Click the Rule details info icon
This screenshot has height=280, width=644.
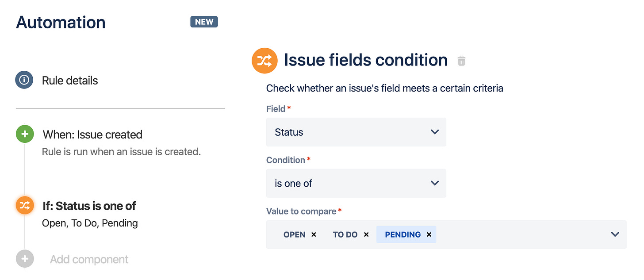coord(25,80)
